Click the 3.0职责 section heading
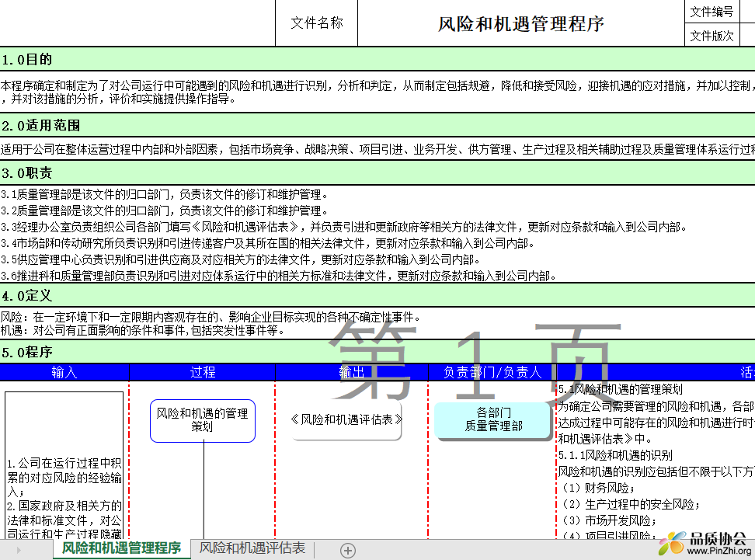The image size is (755, 560). coord(26,173)
